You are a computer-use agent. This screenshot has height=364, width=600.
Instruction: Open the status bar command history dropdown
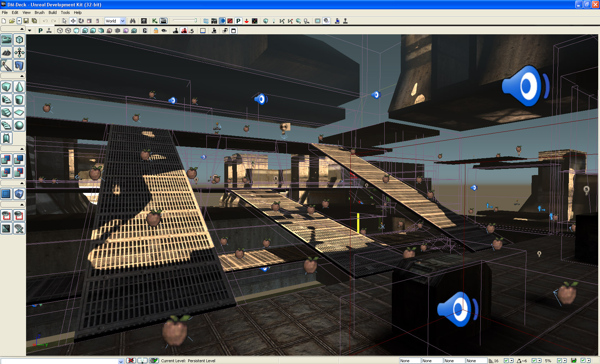[x=121, y=361]
